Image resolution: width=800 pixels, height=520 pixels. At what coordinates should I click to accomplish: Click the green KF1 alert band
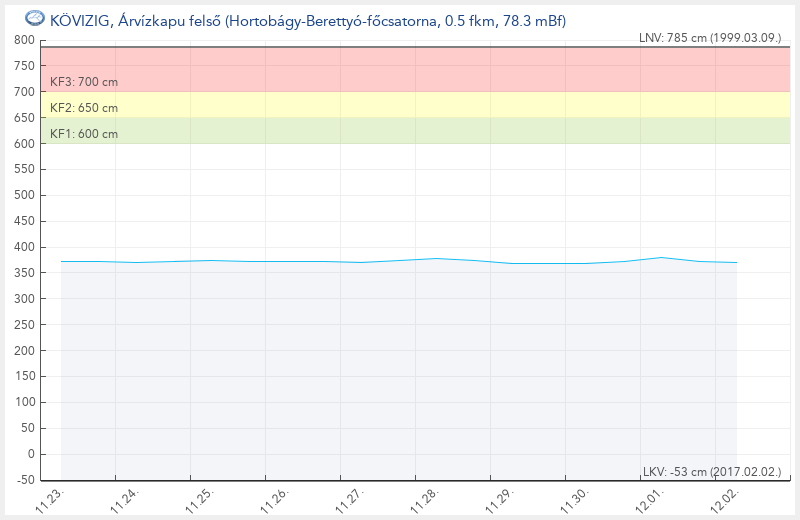[x=400, y=131]
